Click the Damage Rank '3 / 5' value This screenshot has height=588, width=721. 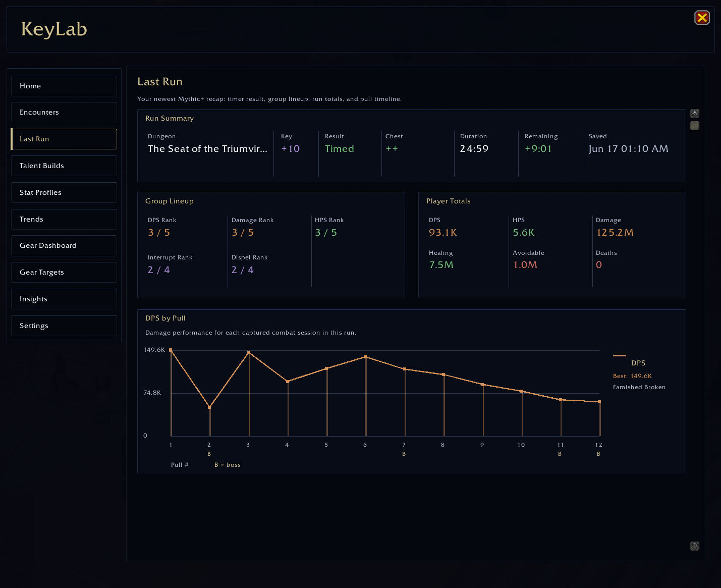pyautogui.click(x=243, y=233)
